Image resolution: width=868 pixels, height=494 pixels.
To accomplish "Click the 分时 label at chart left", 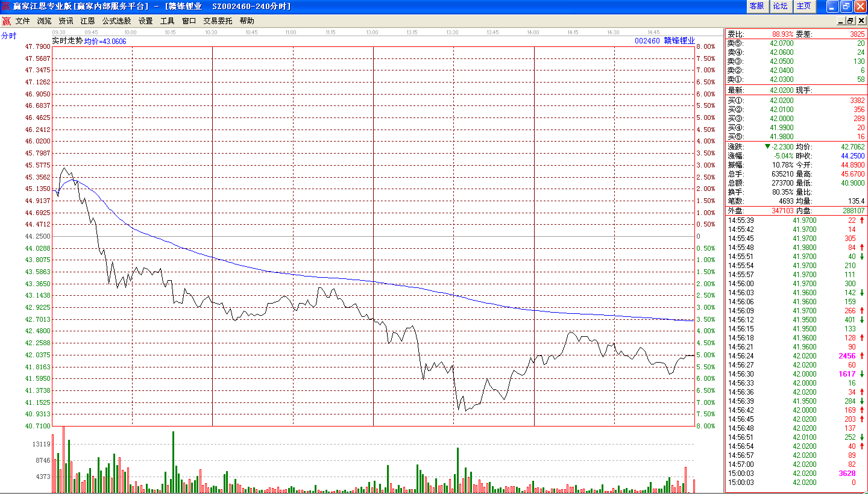I will coord(9,36).
